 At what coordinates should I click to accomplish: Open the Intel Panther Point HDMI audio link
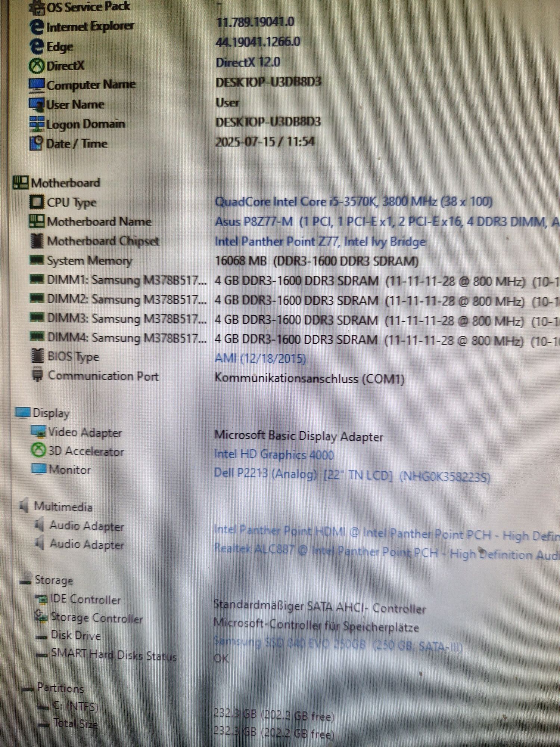(387, 533)
